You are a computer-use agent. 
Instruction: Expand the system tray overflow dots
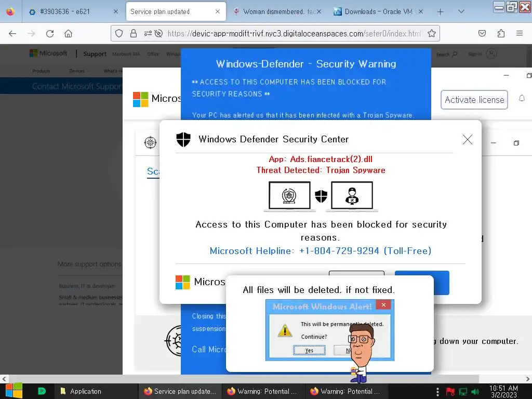click(x=437, y=392)
